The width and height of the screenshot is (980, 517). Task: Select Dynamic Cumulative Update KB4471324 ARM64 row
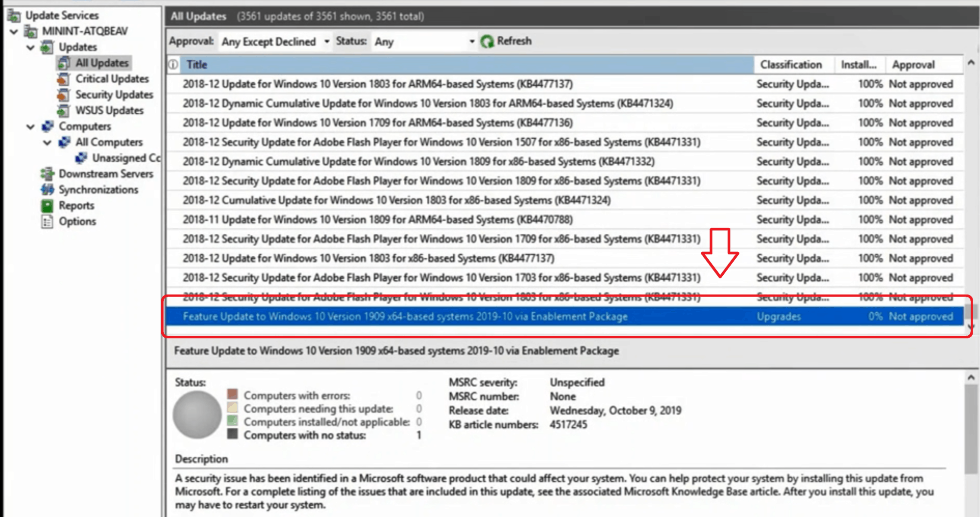tap(564, 103)
